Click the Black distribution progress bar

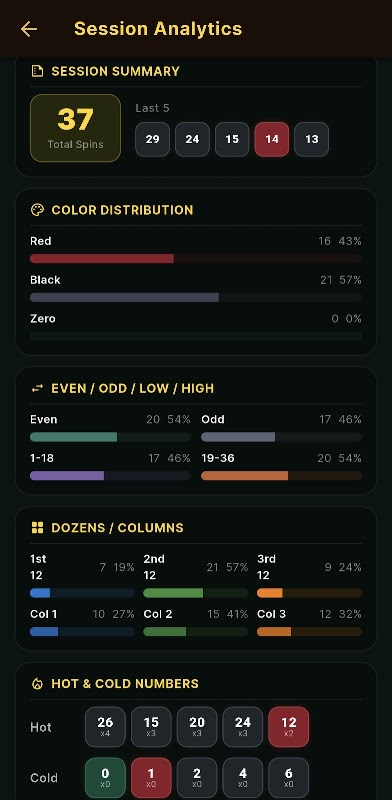(196, 297)
